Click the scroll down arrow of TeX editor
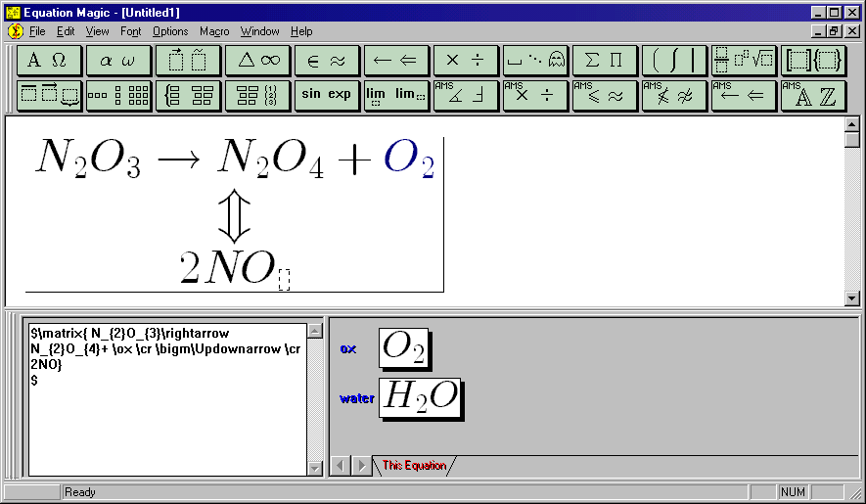866x504 pixels. click(315, 468)
